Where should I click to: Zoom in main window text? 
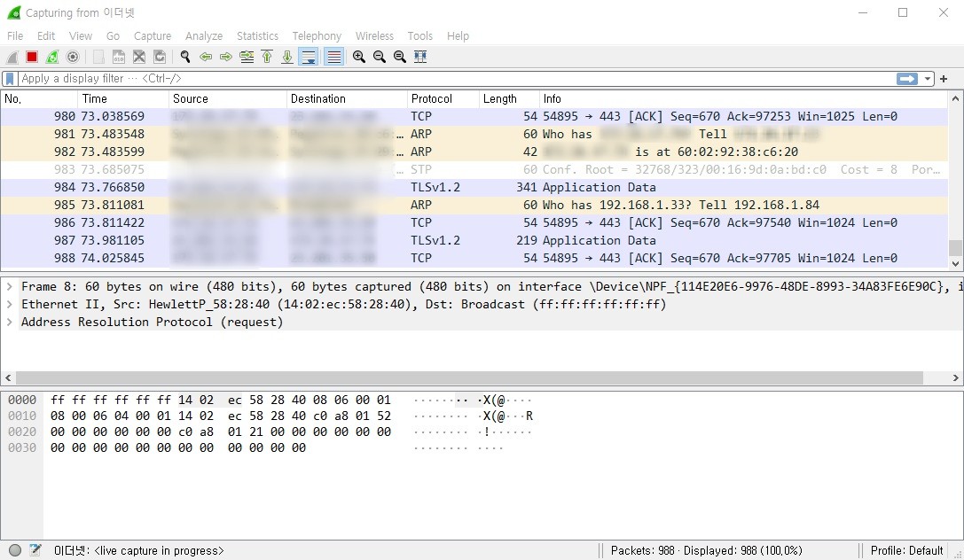click(359, 57)
